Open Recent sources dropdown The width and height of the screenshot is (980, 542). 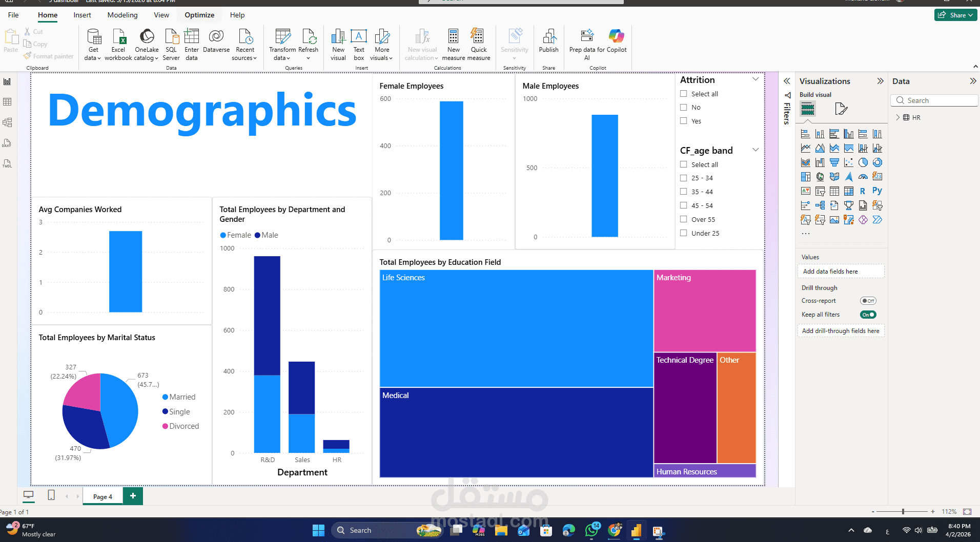click(245, 44)
